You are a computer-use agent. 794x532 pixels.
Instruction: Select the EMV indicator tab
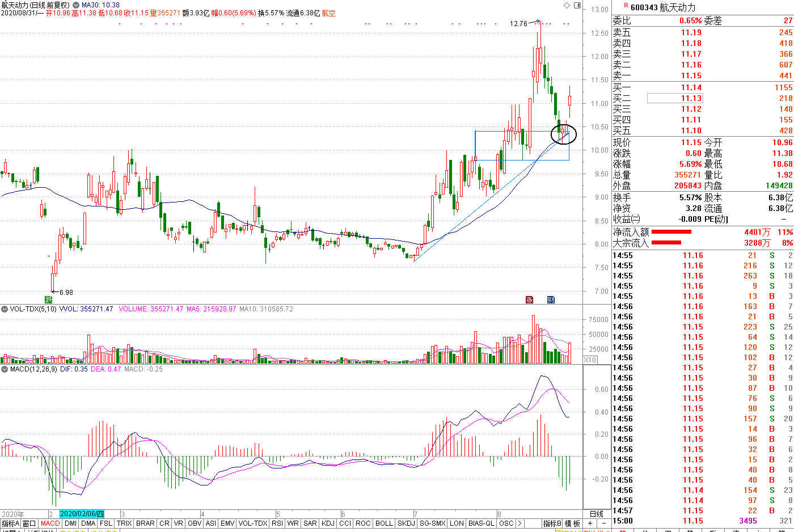pos(227,523)
